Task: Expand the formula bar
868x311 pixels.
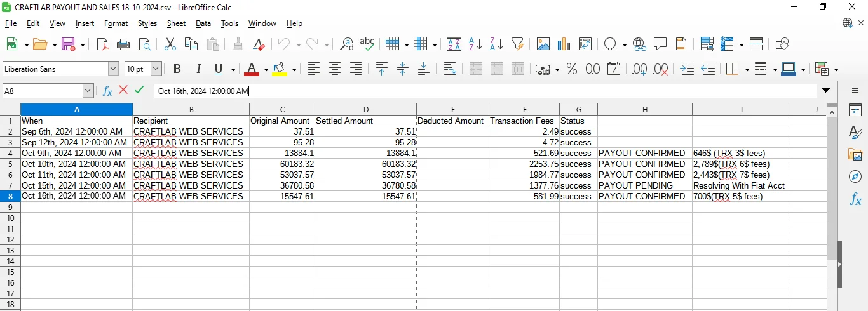Action: pyautogui.click(x=826, y=91)
